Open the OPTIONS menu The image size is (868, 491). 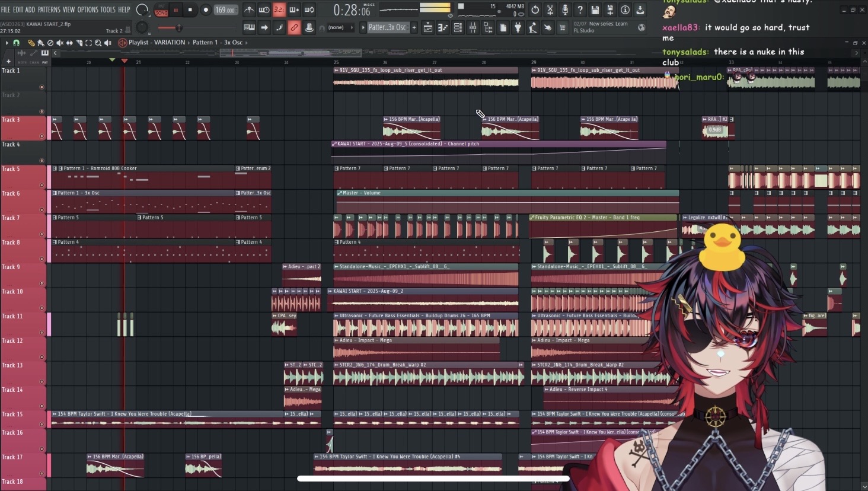coord(87,9)
